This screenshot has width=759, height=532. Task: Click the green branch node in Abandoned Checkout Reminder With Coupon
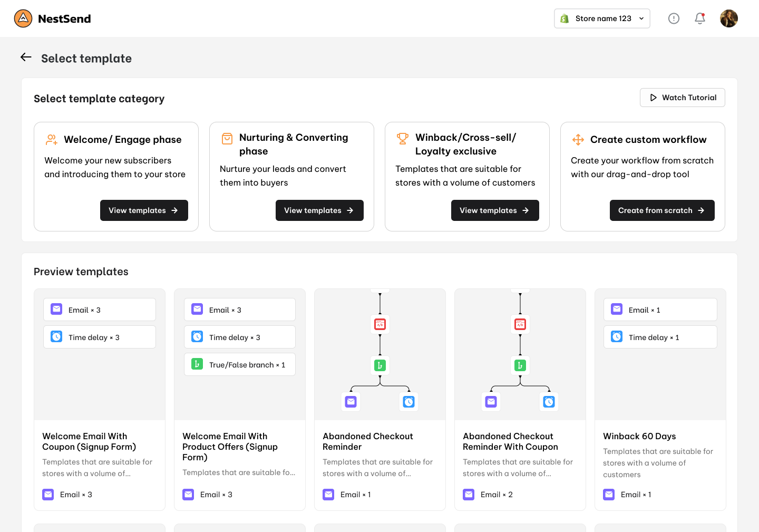(x=520, y=365)
